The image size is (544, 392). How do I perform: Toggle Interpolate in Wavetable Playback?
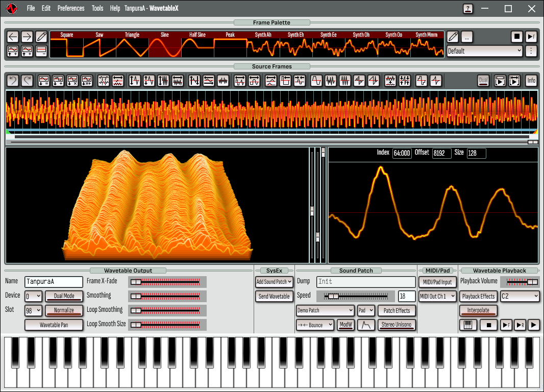point(479,310)
